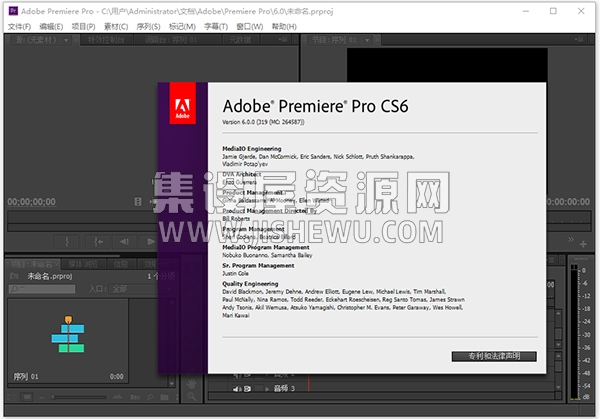
Task: Open the 字幕(T) menu
Action: [216, 26]
